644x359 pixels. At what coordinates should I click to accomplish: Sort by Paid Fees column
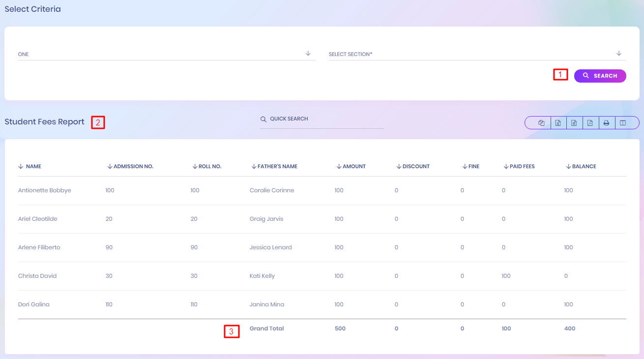(522, 167)
